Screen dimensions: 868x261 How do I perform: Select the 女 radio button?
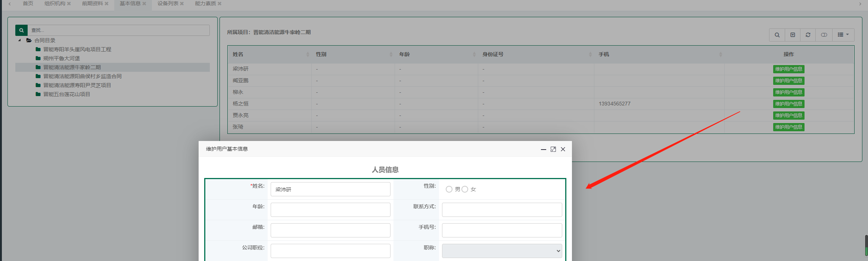[465, 189]
